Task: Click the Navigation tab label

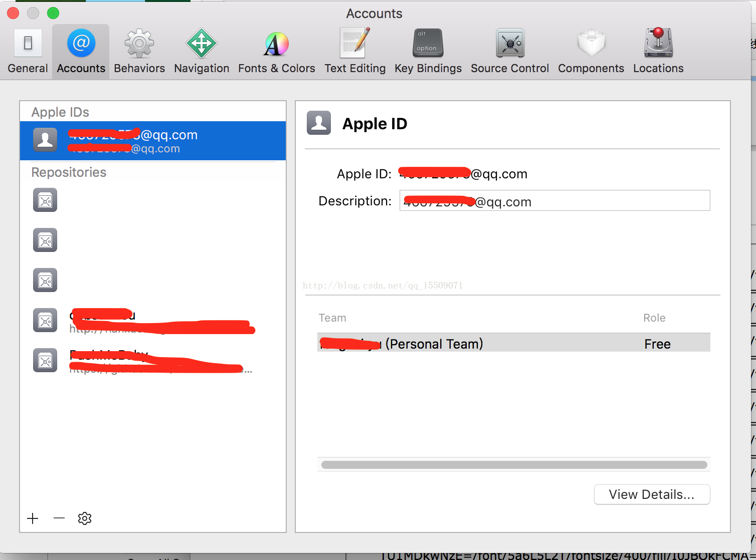Action: pyautogui.click(x=202, y=68)
